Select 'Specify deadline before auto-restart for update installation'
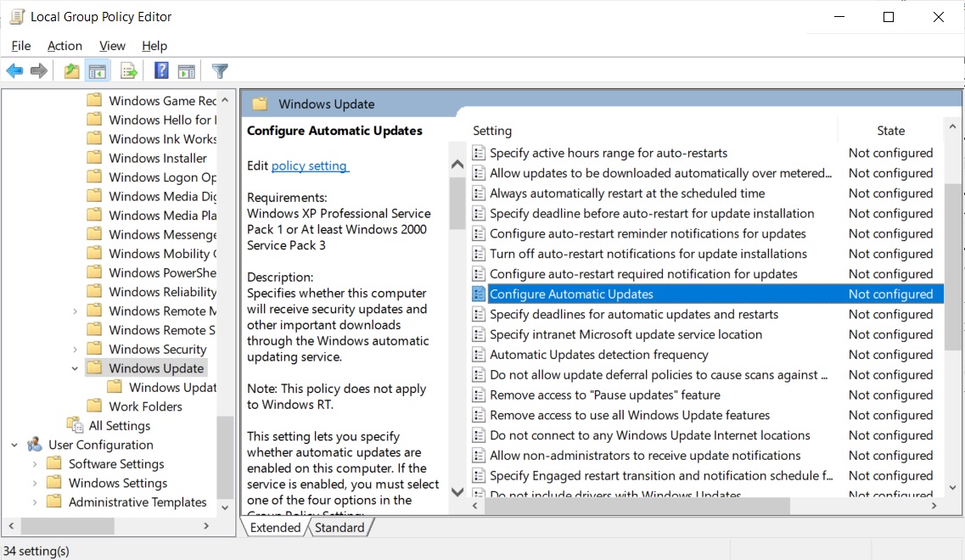The width and height of the screenshot is (965, 560). (652, 214)
